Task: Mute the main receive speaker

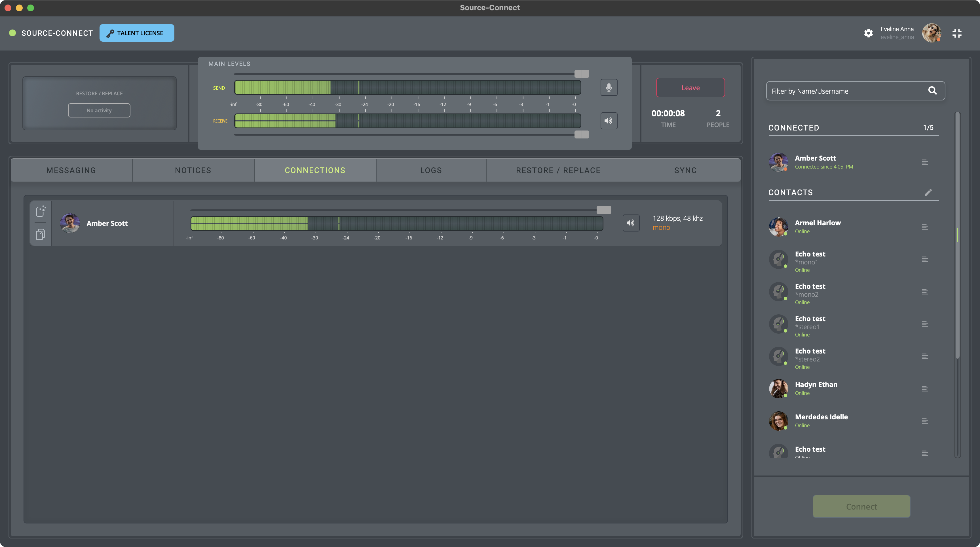Action: point(609,121)
